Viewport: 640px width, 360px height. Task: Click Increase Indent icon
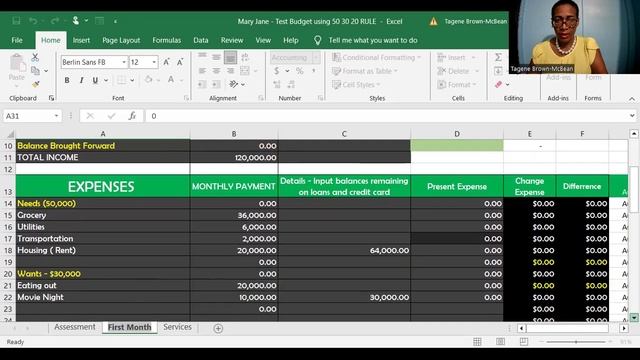click(216, 84)
